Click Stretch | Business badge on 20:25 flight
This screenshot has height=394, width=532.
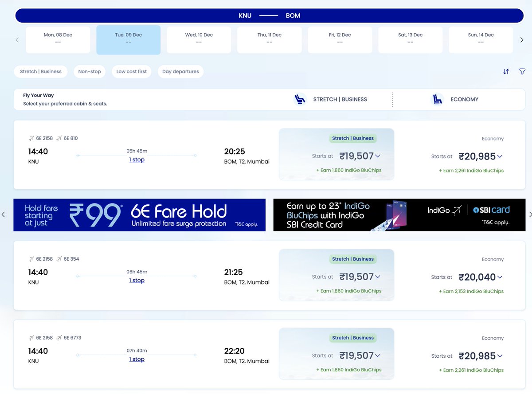[353, 138]
